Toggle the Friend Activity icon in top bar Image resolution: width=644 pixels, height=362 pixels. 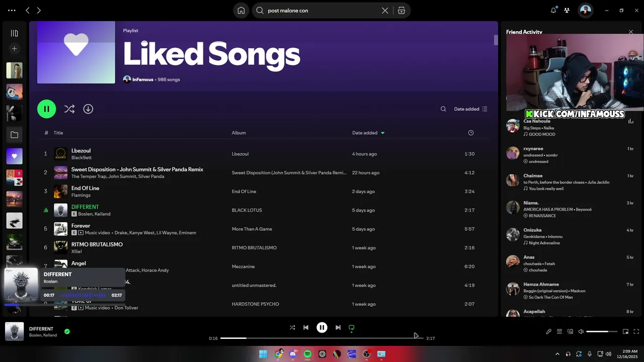click(567, 10)
